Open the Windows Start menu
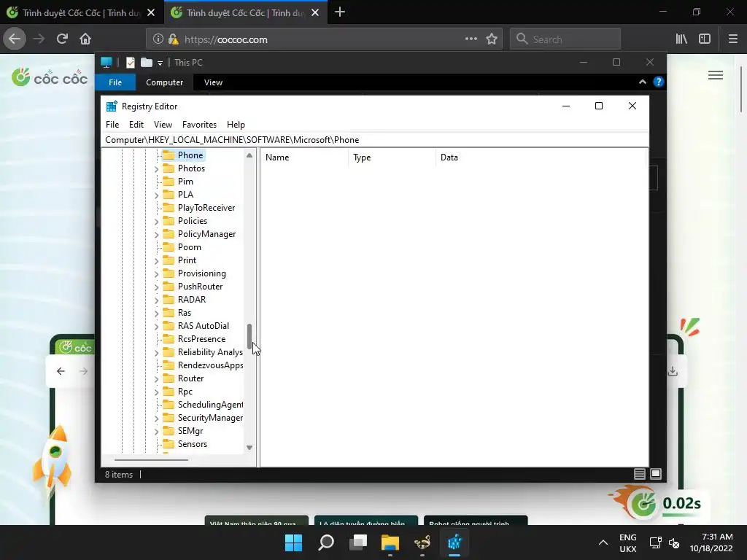Image resolution: width=747 pixels, height=560 pixels. pos(293,542)
